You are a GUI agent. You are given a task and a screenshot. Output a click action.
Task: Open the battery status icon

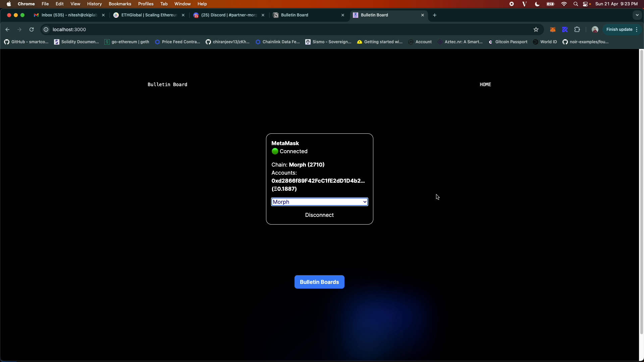[550, 4]
